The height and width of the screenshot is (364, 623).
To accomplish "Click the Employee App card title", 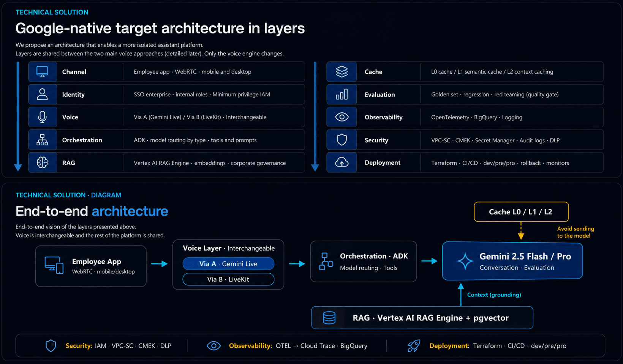I will 96,262.
